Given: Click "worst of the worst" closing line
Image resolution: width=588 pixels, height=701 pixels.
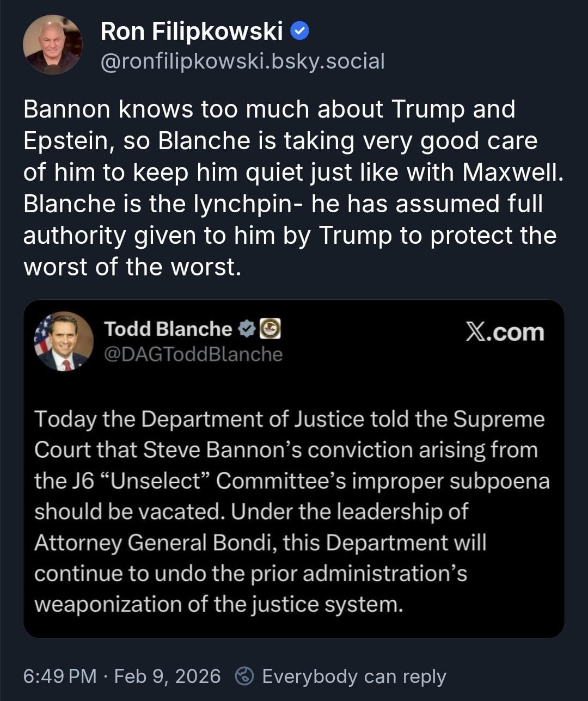Looking at the screenshot, I should 132,267.
